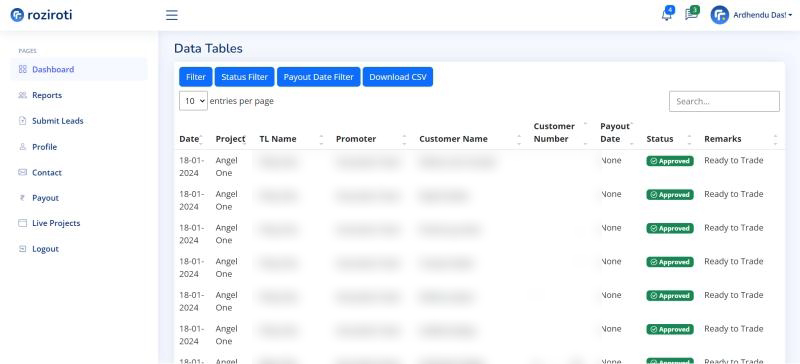This screenshot has width=800, height=364.
Task: Click the Live Projects window icon
Action: (x=22, y=223)
